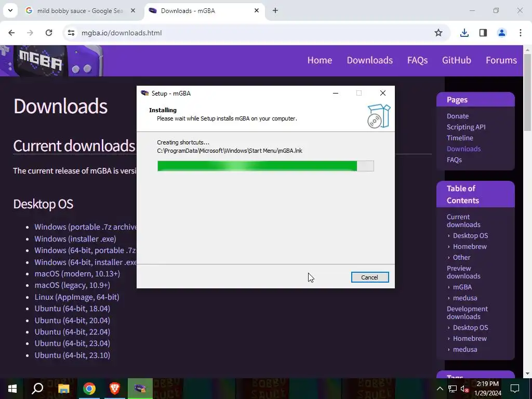Viewport: 532px width, 399px height.
Task: Download Ubuntu (64-bit, 23.04)
Action: (72, 343)
